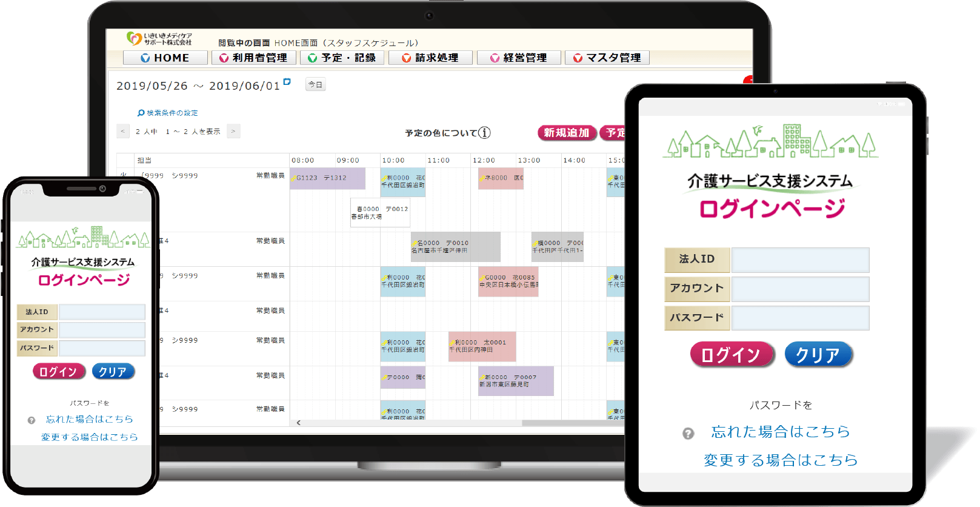Open the HOME menu tab
Viewport: 980px width, 507px height.
pyautogui.click(x=165, y=58)
